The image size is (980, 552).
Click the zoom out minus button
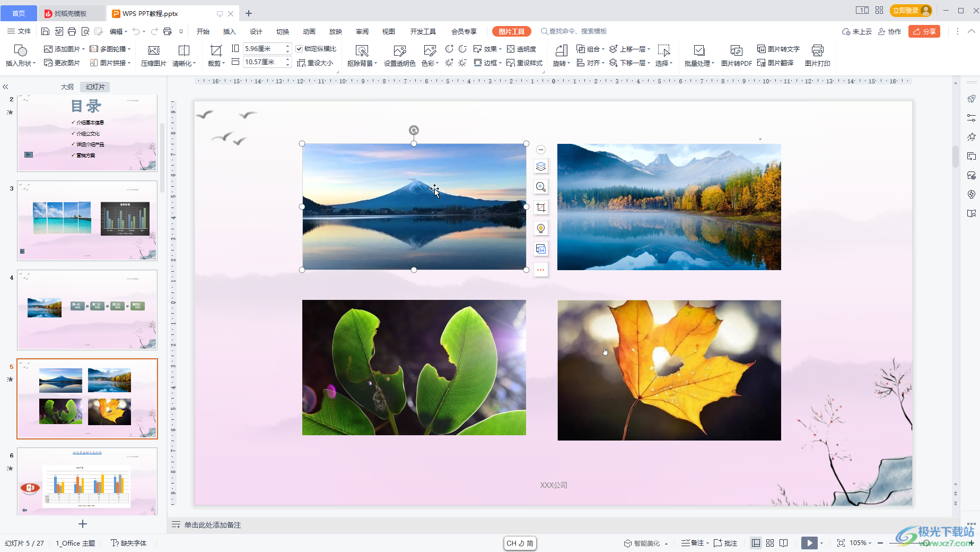pos(880,543)
